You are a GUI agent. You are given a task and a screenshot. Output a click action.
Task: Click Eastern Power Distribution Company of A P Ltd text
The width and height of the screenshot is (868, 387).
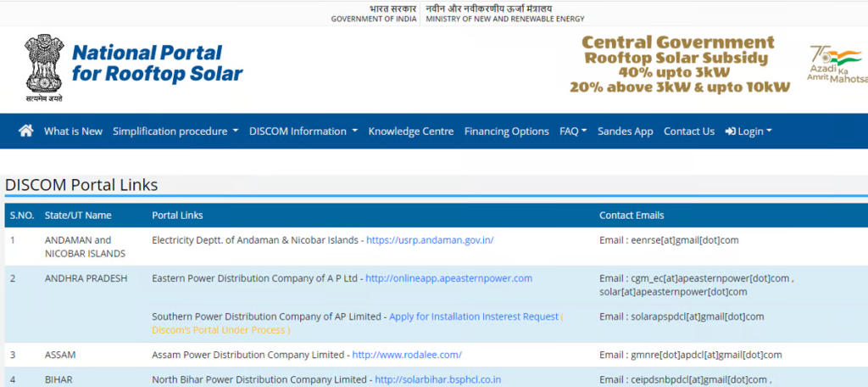(255, 278)
